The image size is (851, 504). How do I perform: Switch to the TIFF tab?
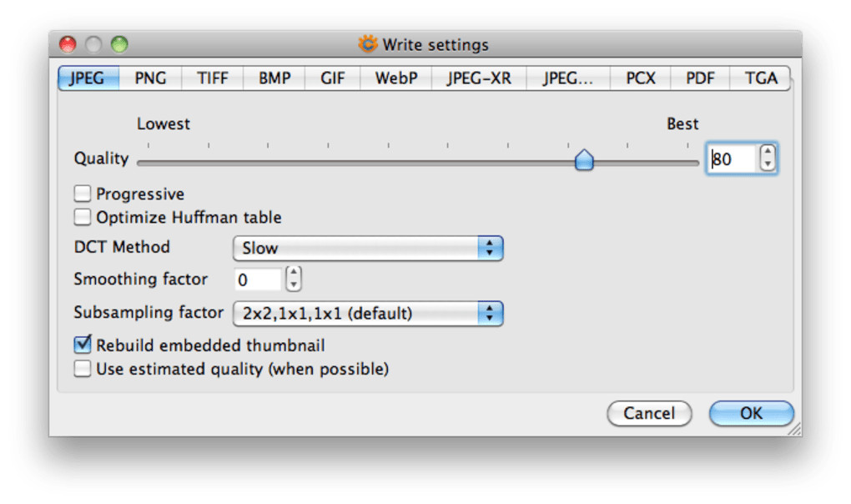coord(212,78)
